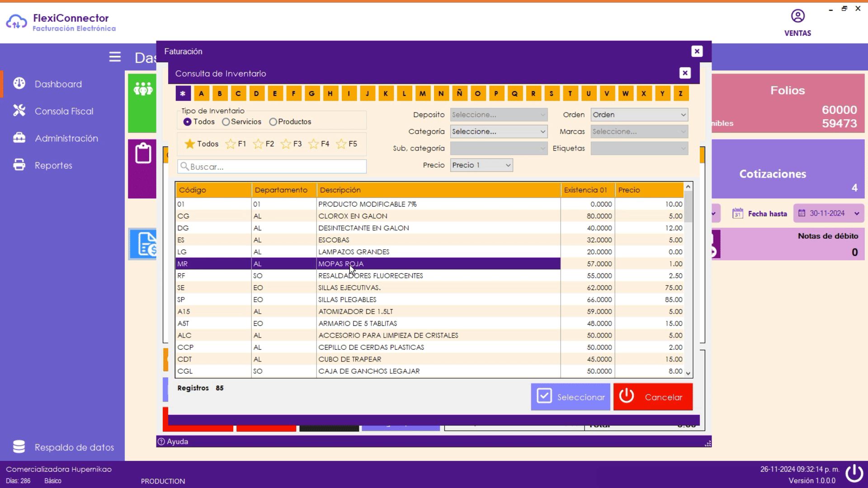868x488 pixels.
Task: Sort by Descripción column header
Action: [x=340, y=190]
